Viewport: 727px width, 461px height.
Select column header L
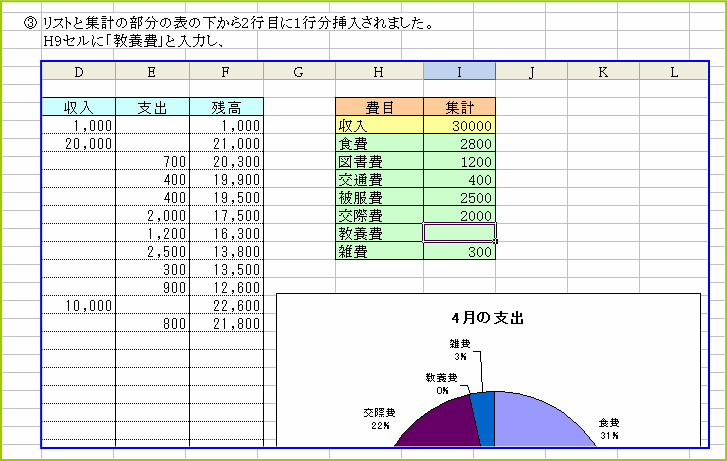point(674,71)
